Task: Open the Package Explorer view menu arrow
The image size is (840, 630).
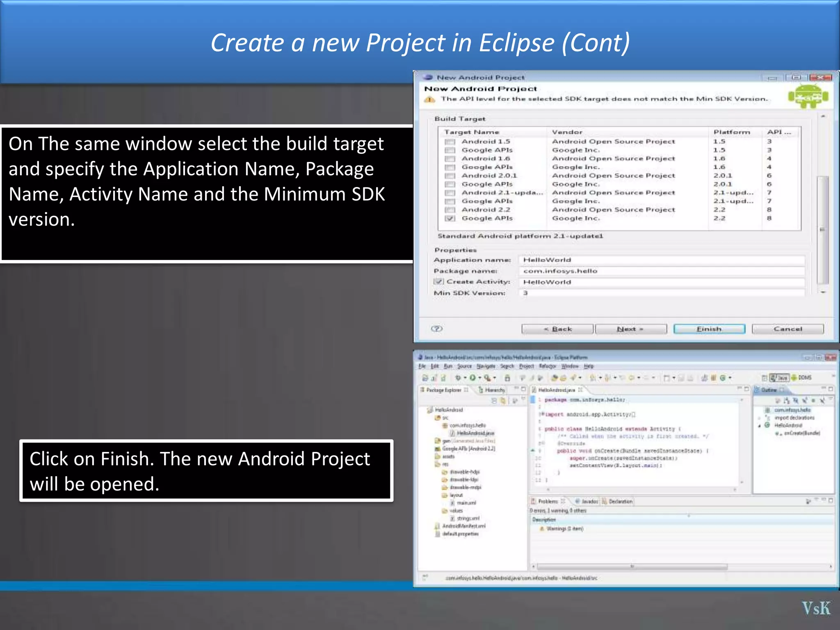Action: [x=523, y=399]
